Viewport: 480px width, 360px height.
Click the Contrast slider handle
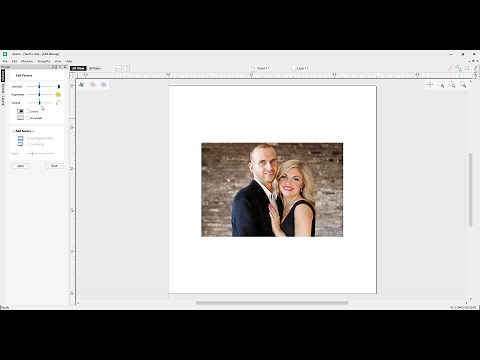click(x=39, y=86)
